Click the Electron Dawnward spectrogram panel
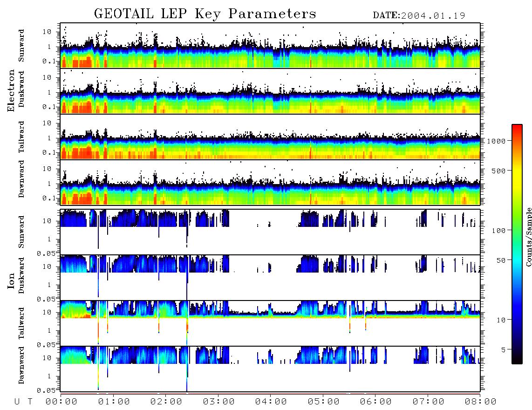Screen dimensions: 532x410 point(270,182)
